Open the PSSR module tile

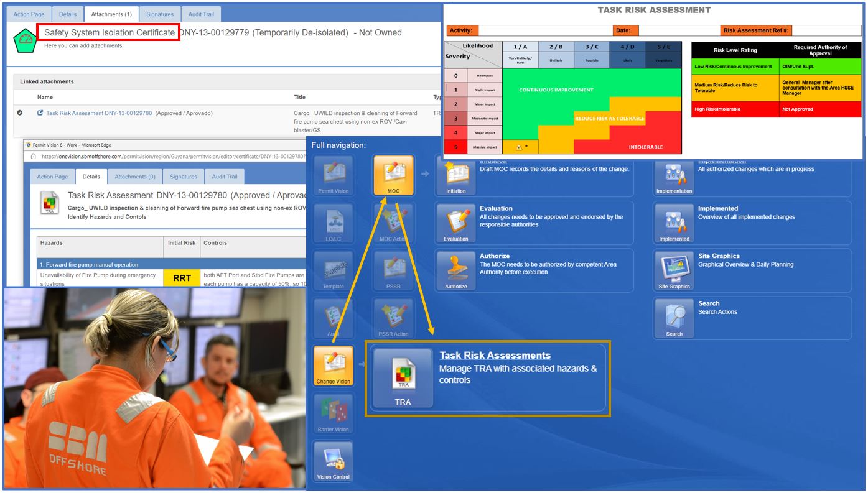393,271
